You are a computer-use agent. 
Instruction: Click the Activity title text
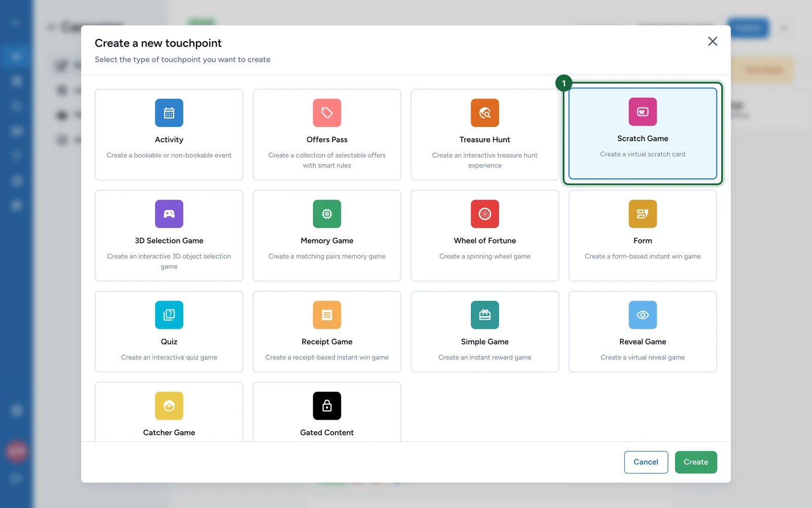click(x=169, y=140)
